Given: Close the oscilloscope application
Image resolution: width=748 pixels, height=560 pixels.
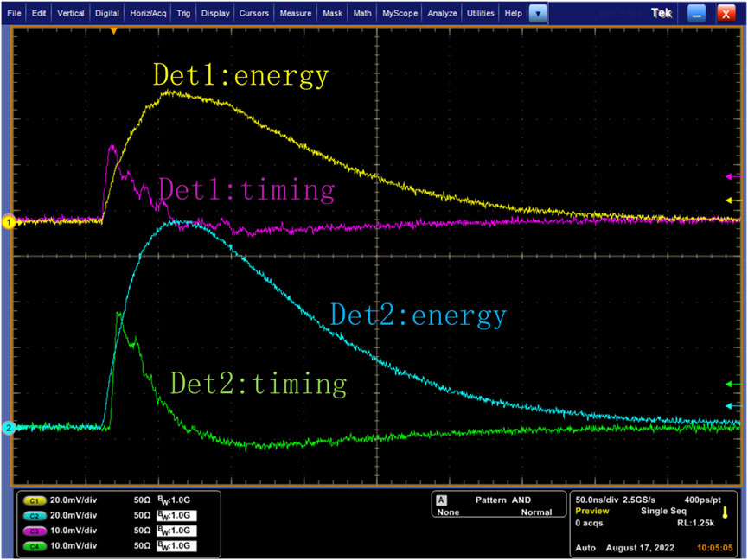Looking at the screenshot, I should click(x=726, y=14).
